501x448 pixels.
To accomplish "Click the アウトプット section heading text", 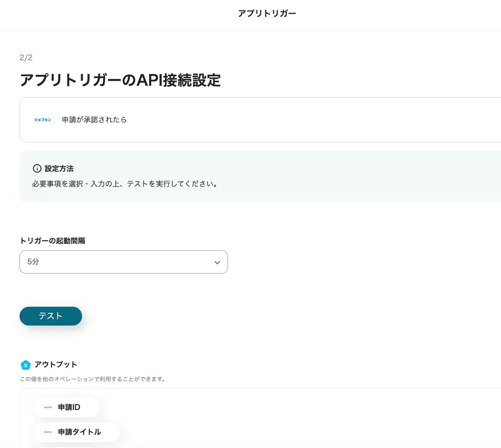I will (56, 365).
